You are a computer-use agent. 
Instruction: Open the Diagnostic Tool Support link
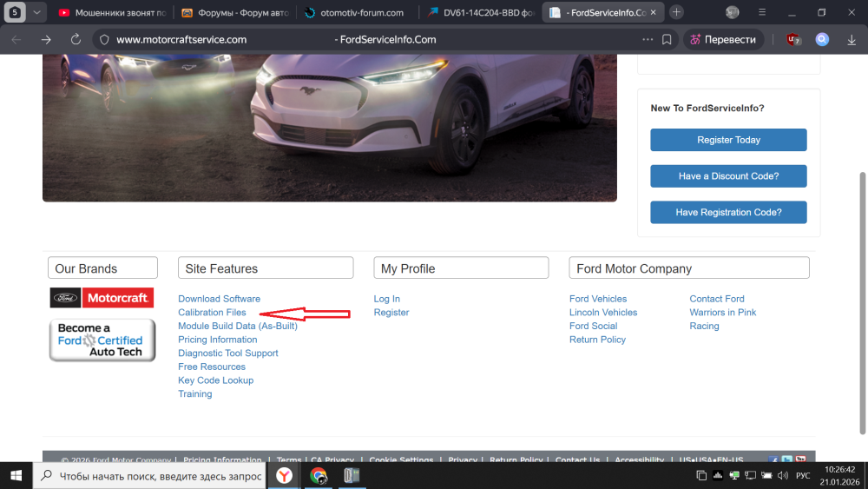[227, 353]
